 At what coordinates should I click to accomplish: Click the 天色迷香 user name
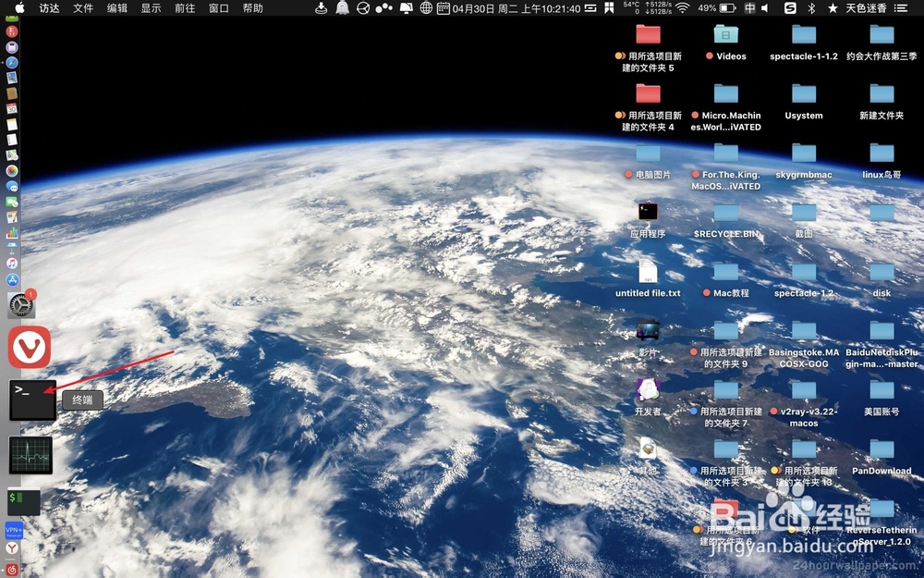867,8
